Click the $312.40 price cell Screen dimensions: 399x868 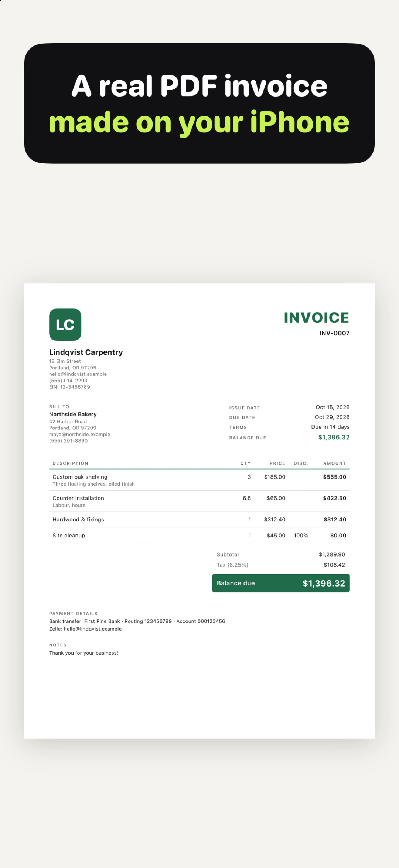(274, 519)
